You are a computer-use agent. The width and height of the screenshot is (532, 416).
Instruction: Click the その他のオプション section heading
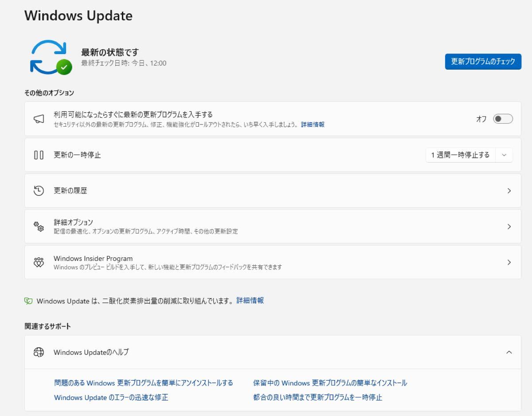[49, 93]
